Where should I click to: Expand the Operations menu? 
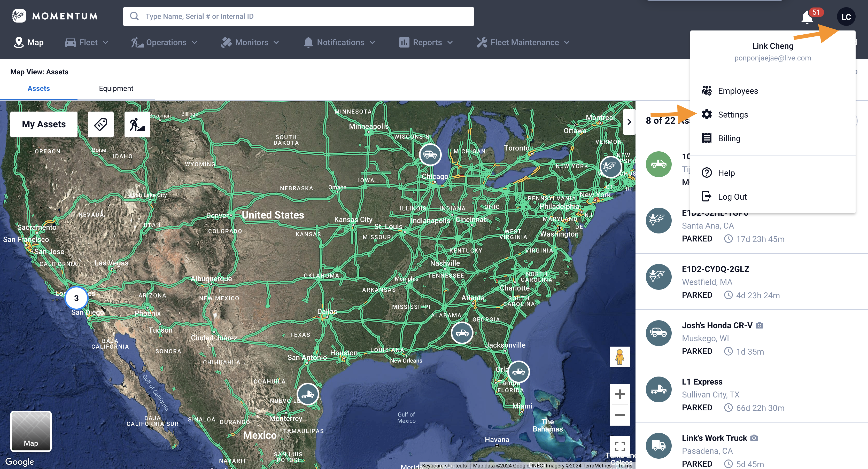pos(164,42)
